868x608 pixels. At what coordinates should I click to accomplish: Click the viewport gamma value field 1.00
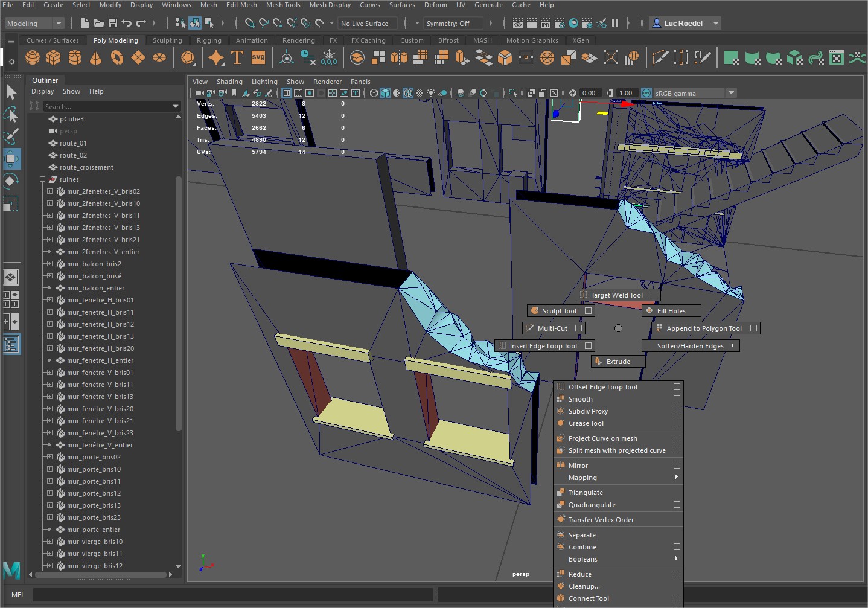click(x=625, y=93)
